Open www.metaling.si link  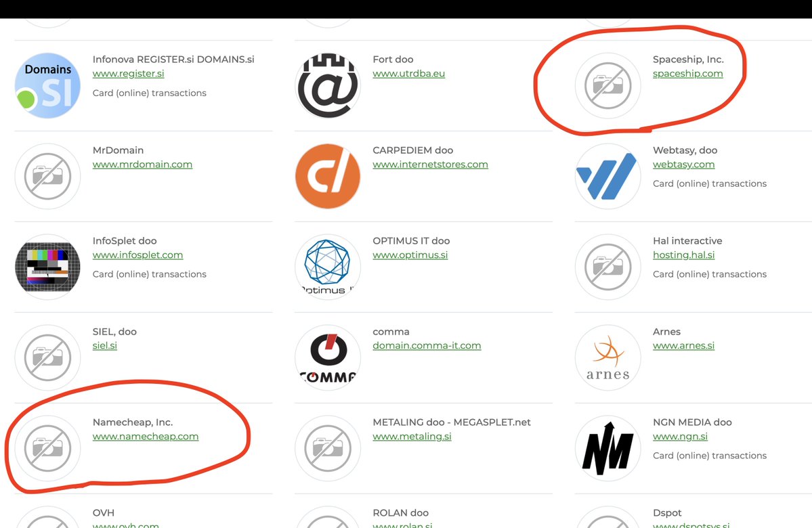(x=412, y=437)
